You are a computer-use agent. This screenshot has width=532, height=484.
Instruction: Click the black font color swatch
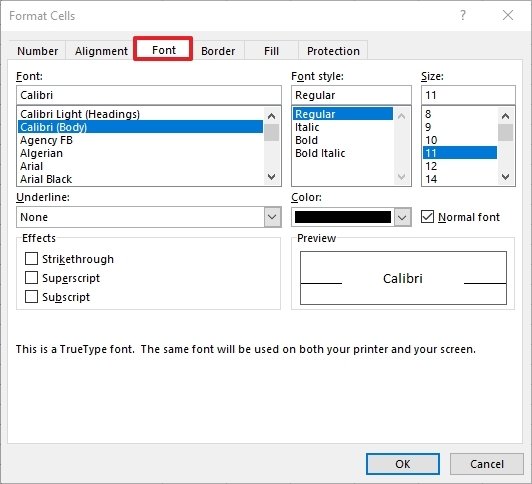coord(343,217)
